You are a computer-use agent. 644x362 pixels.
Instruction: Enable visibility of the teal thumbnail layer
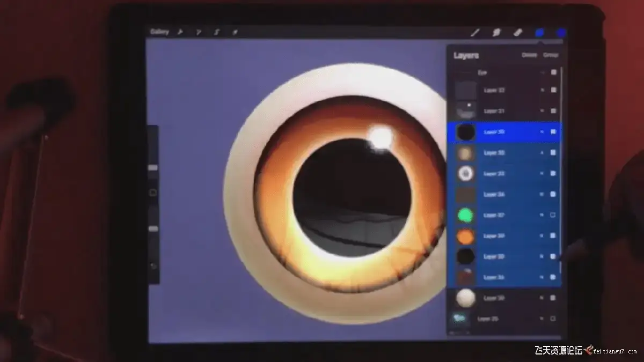(x=553, y=319)
